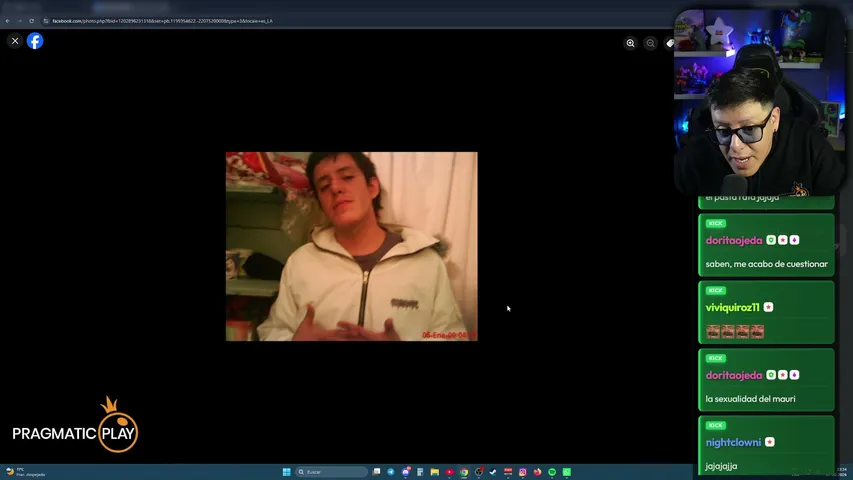Open Google Chrome from the taskbar

tap(464, 472)
